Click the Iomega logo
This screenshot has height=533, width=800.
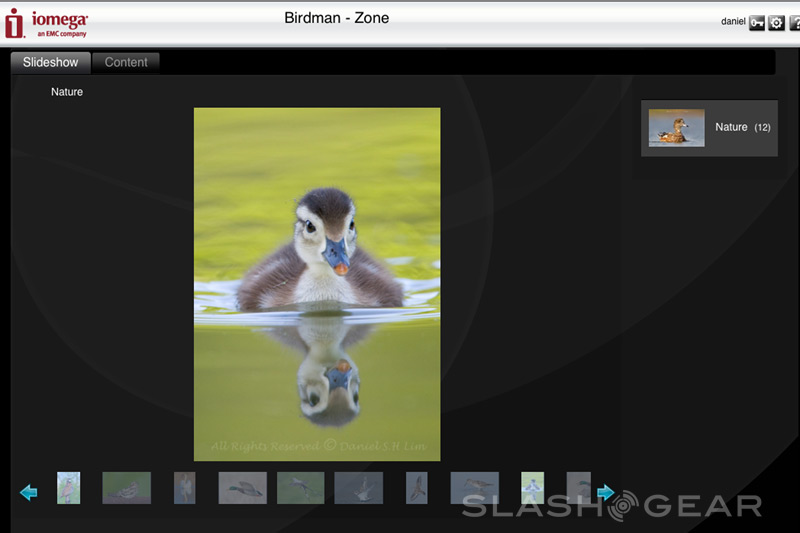[46, 24]
